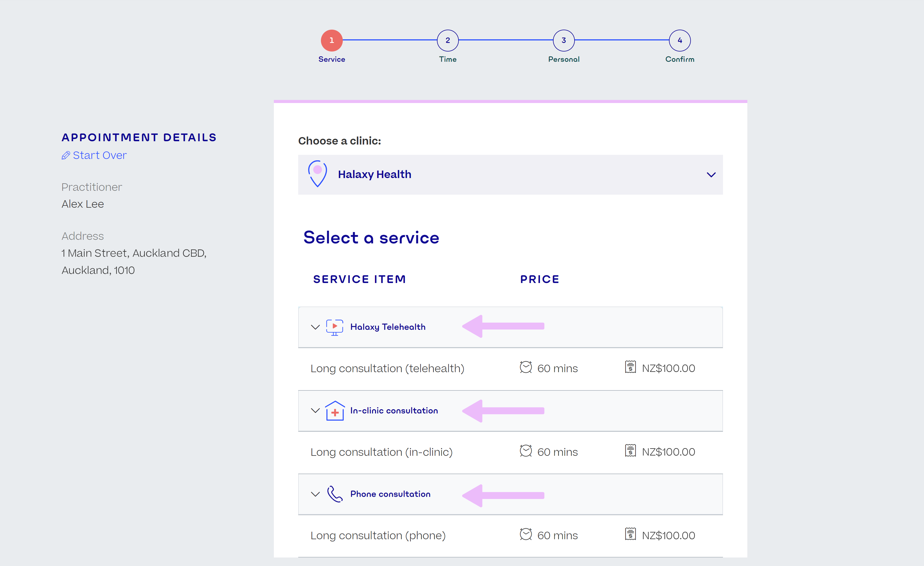Image resolution: width=924 pixels, height=566 pixels.
Task: Click the telehealth video monitor icon
Action: [334, 328]
